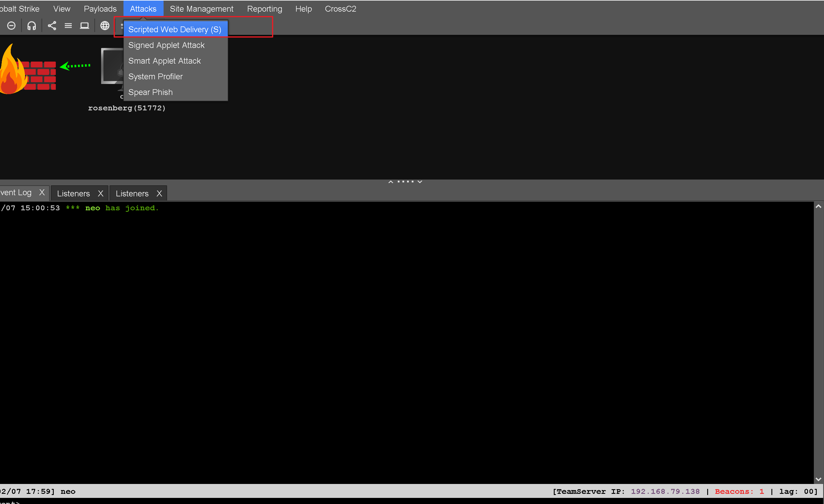Image resolution: width=824 pixels, height=504 pixels.
Task: Open the Cobalt Strike menu
Action: [19, 9]
